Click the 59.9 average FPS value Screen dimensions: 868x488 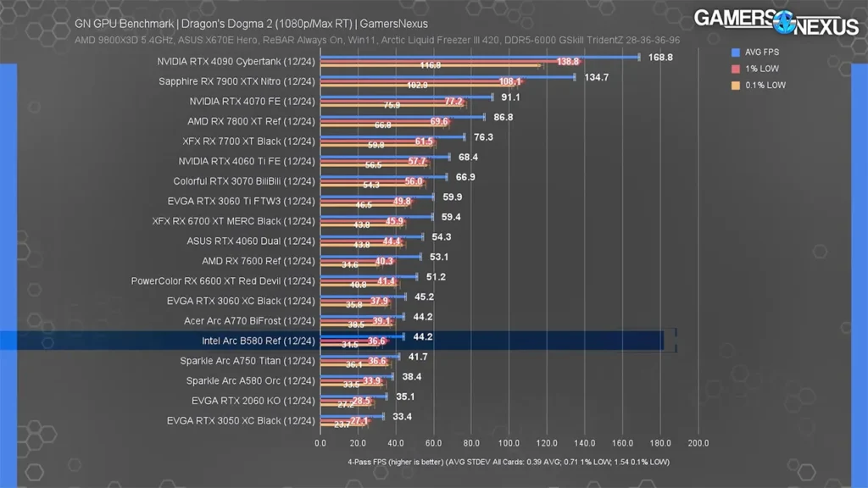pyautogui.click(x=453, y=197)
